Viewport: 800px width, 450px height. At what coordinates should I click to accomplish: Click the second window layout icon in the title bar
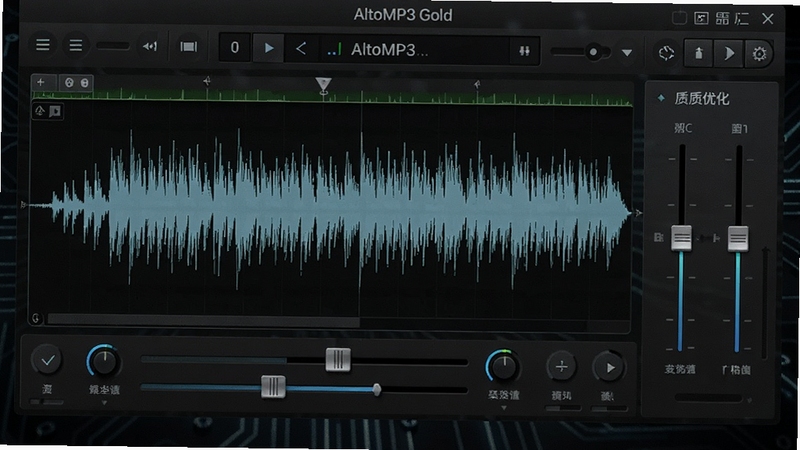click(x=702, y=18)
